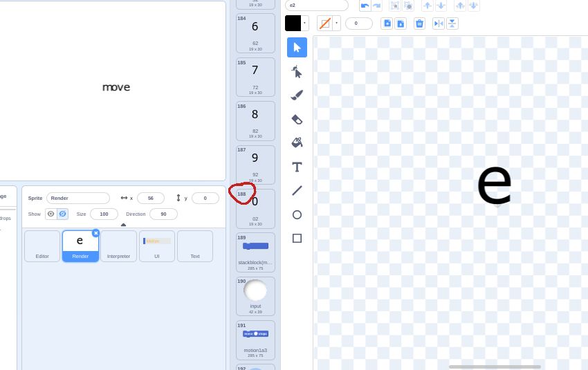
Task: Select the Text tool
Action: click(297, 167)
